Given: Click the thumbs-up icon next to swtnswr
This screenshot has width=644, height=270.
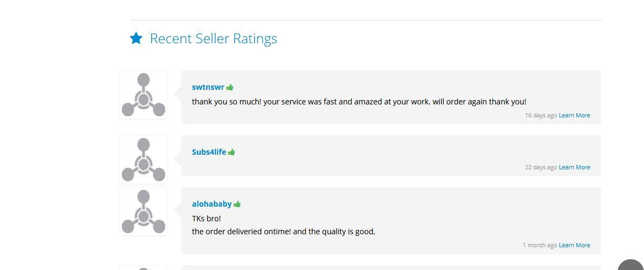Looking at the screenshot, I should pos(230,87).
